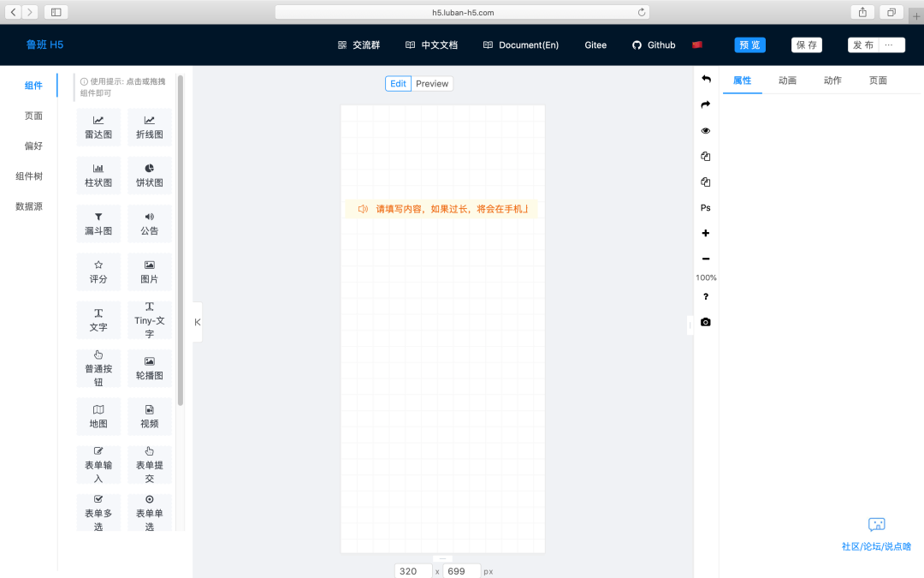Collapse the component panel with the side arrow

point(198,322)
